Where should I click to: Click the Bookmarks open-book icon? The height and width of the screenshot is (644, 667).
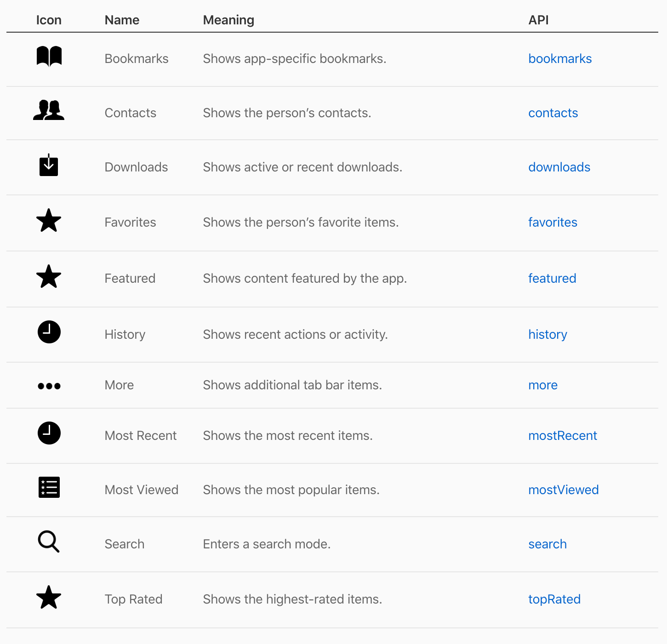coord(49,57)
